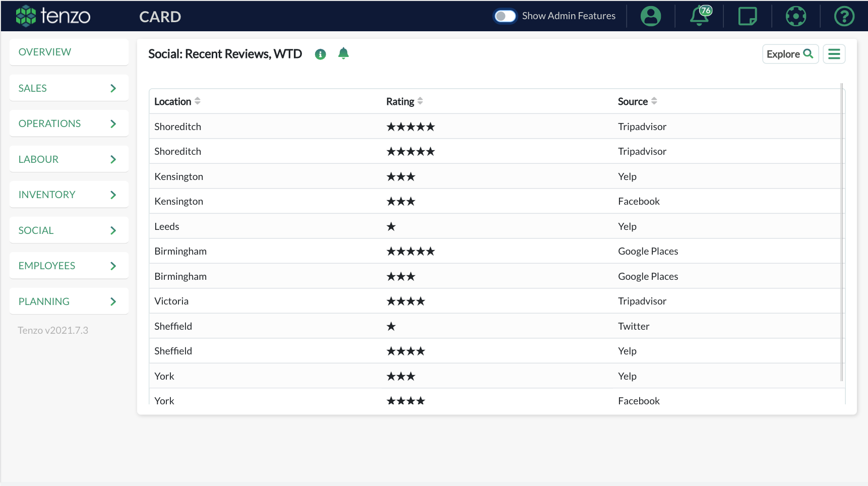Select the LABOUR sidebar label
Image resolution: width=868 pixels, height=486 pixels.
38,159
